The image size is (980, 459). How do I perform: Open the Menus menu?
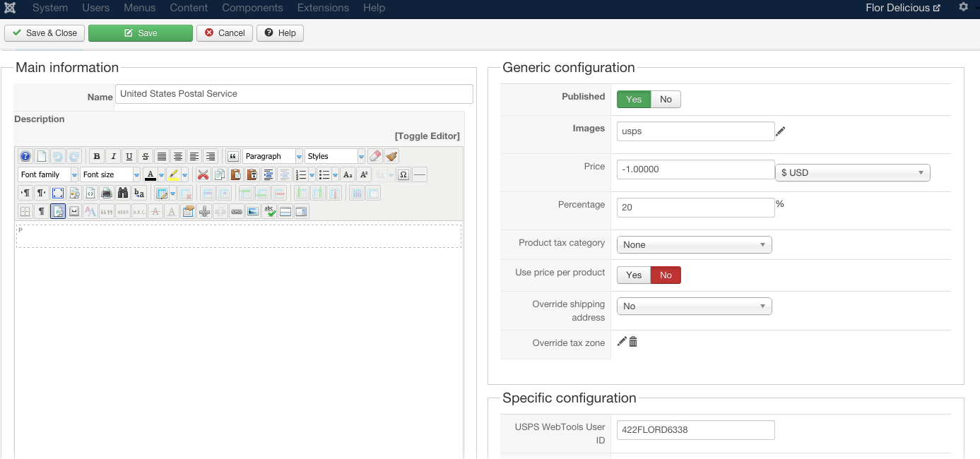tap(140, 8)
